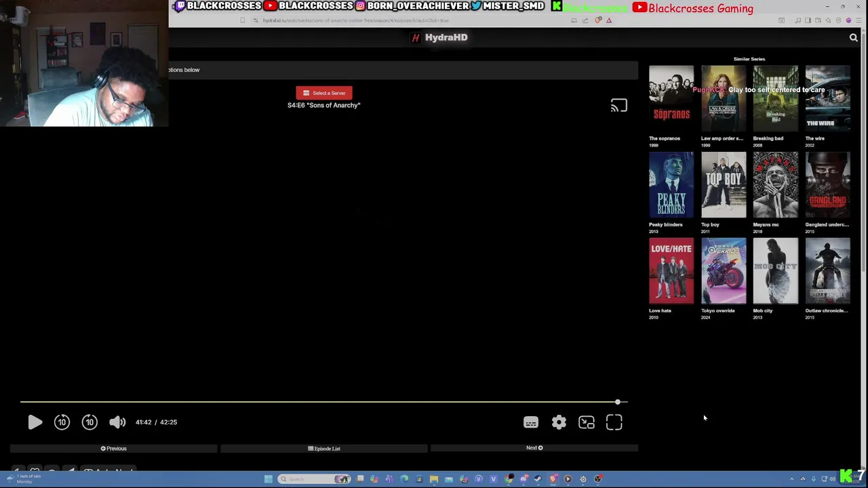Click the share icon in the address bar
The height and width of the screenshot is (488, 868).
pos(585,20)
